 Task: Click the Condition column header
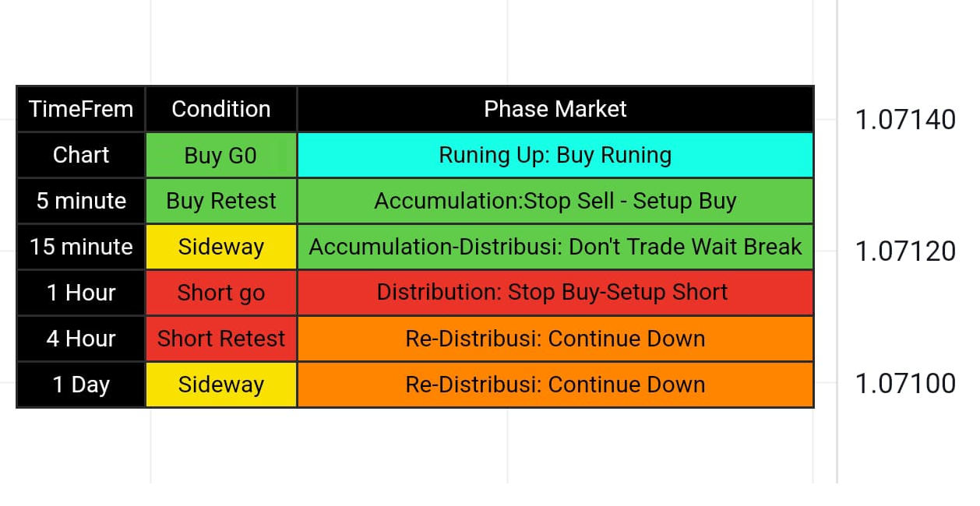pyautogui.click(x=221, y=109)
